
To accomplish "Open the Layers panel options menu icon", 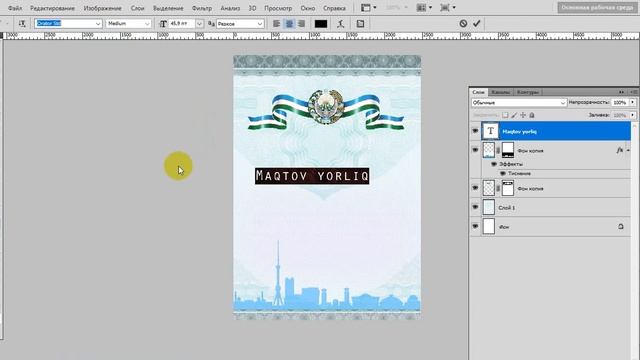I will click(634, 92).
